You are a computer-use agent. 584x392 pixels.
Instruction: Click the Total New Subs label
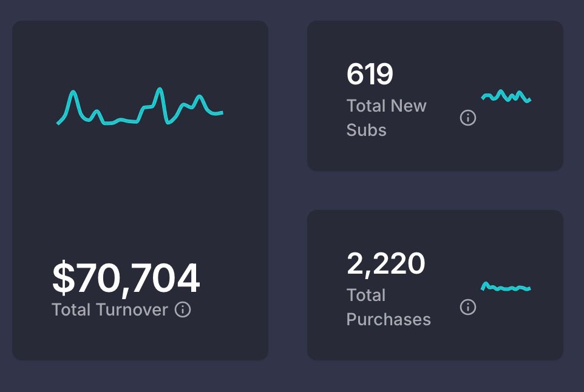click(x=385, y=118)
